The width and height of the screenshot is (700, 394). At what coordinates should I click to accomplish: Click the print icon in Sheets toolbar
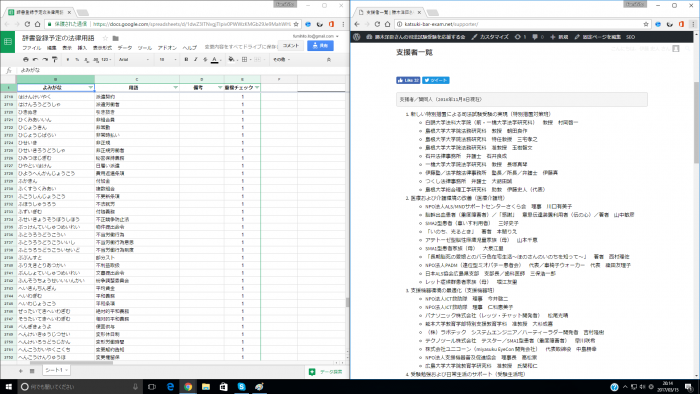pyautogui.click(x=25, y=59)
